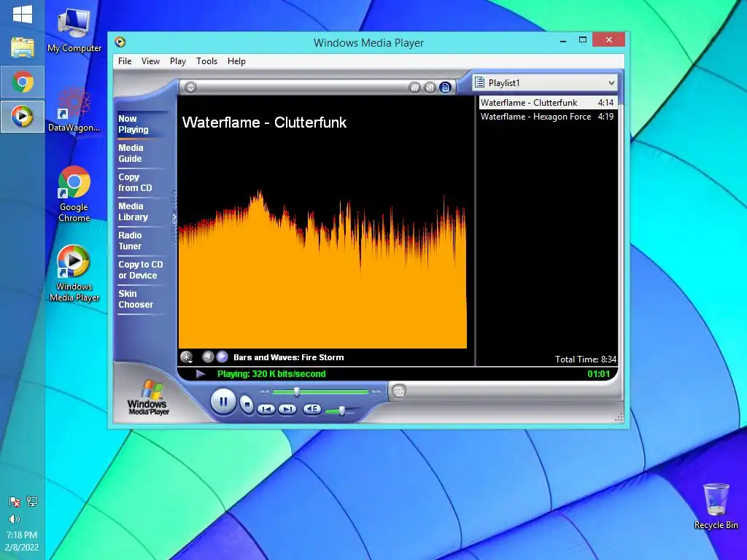747x560 pixels.
Task: Click the system tray volume speaker icon
Action: (x=15, y=519)
